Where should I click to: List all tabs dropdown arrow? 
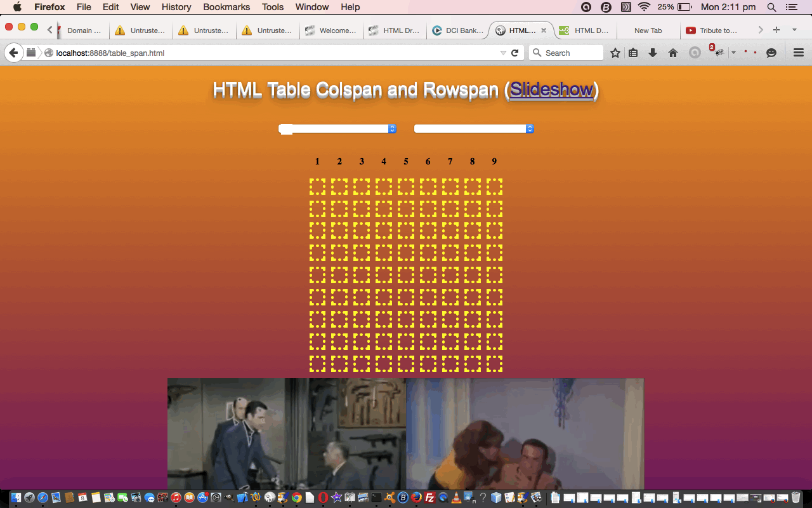794,30
